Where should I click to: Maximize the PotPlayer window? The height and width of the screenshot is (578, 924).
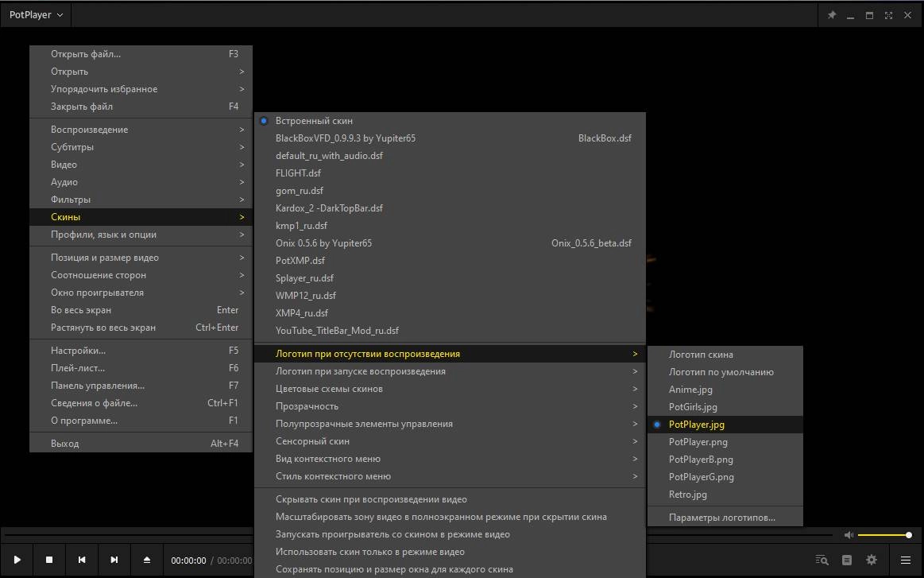coord(869,15)
